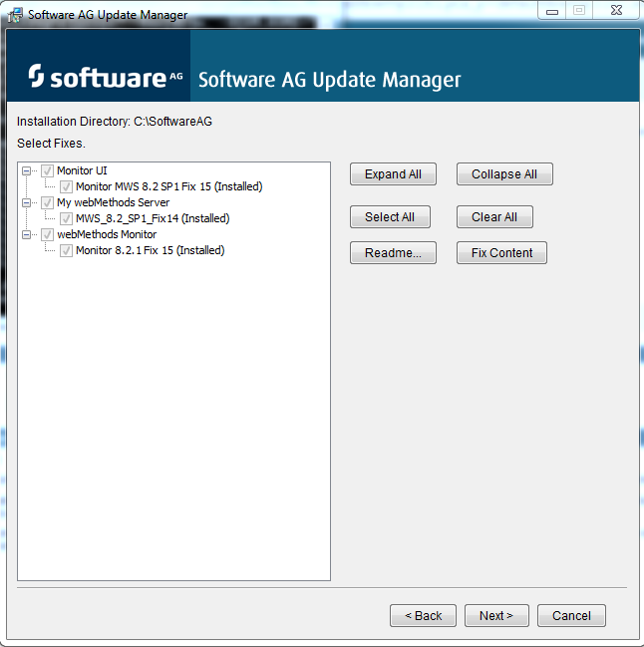Toggle the My webMethods Server checkbox
The image size is (644, 647).
pos(47,202)
